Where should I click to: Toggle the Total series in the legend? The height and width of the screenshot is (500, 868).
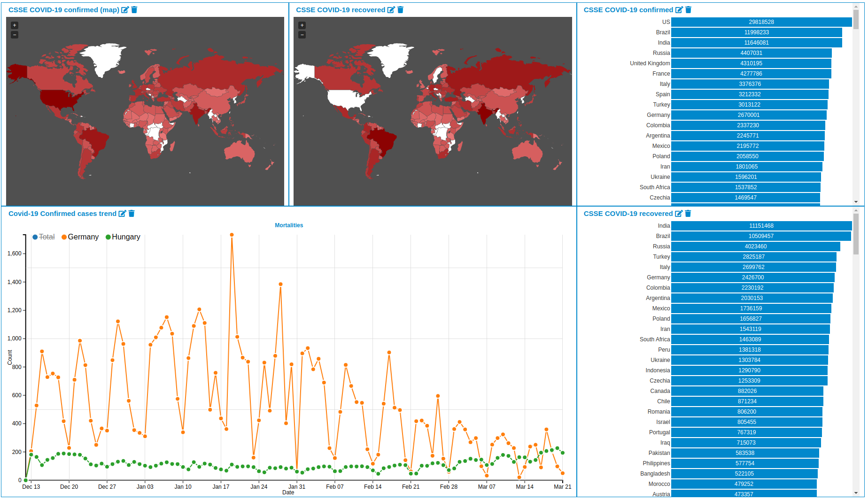(44, 237)
